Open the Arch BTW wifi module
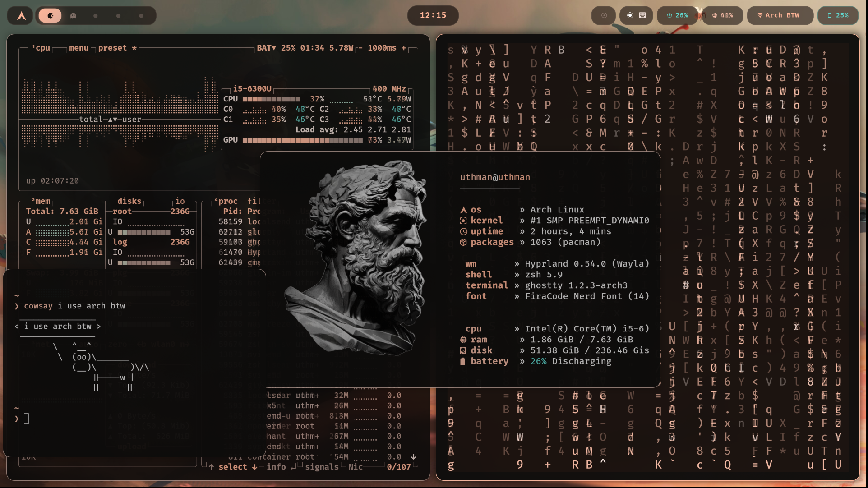The height and width of the screenshot is (488, 868). [x=780, y=15]
